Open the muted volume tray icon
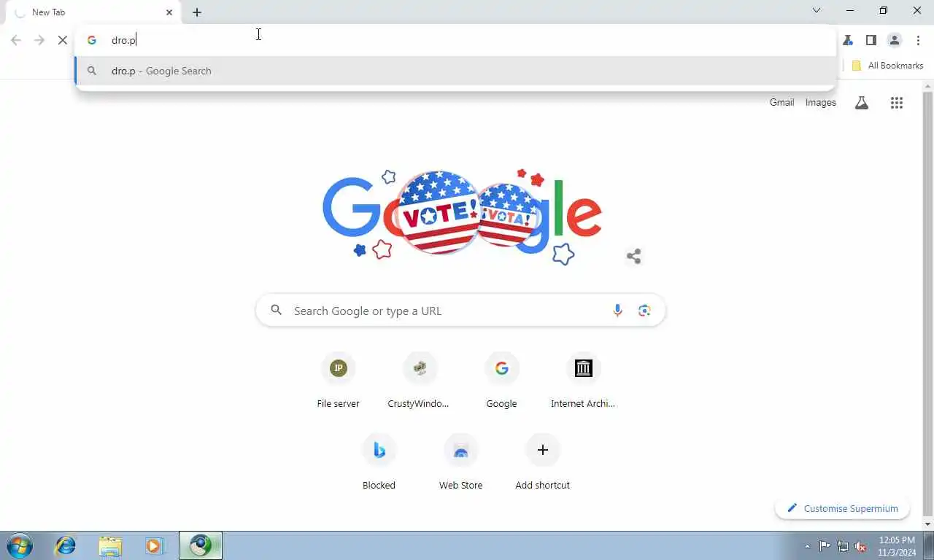This screenshot has height=560, width=934. [x=860, y=546]
